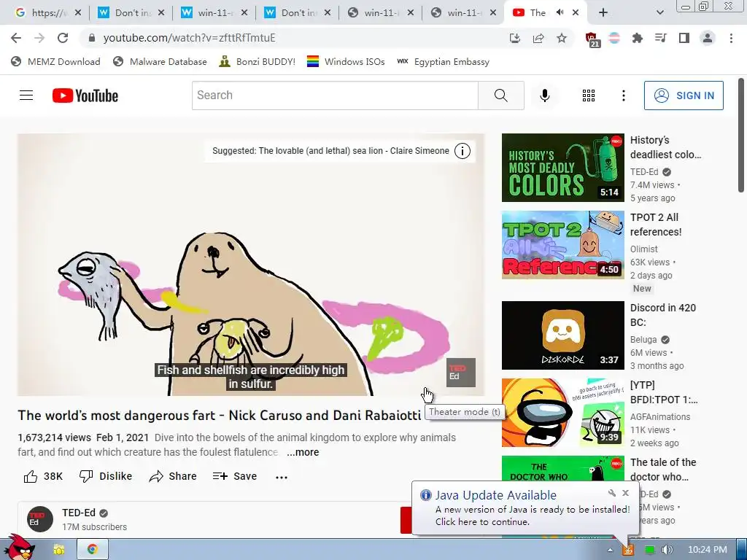Image resolution: width=747 pixels, height=560 pixels.
Task: Share the video
Action: pyautogui.click(x=172, y=476)
